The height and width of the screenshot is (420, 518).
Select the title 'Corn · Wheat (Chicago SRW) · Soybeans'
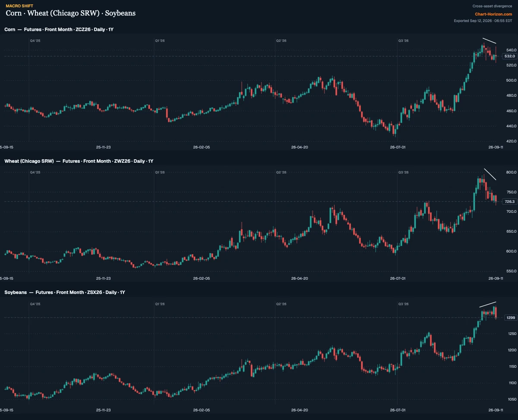[71, 13]
